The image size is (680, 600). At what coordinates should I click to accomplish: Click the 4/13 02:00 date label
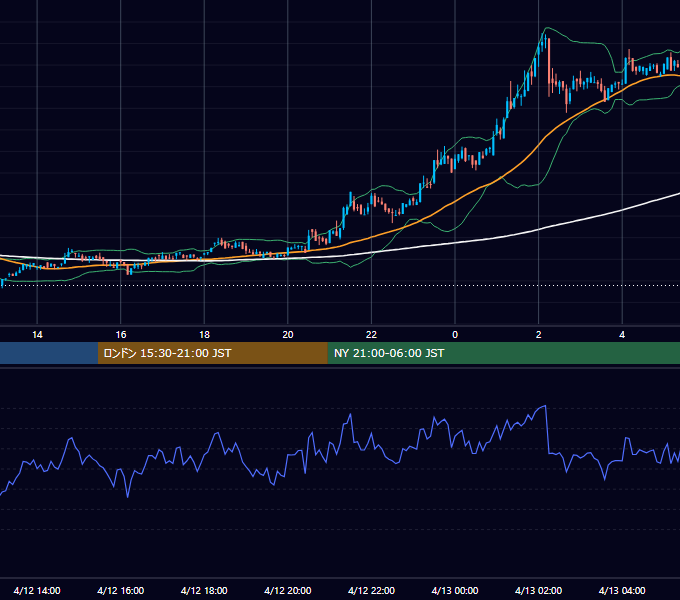pyautogui.click(x=539, y=590)
